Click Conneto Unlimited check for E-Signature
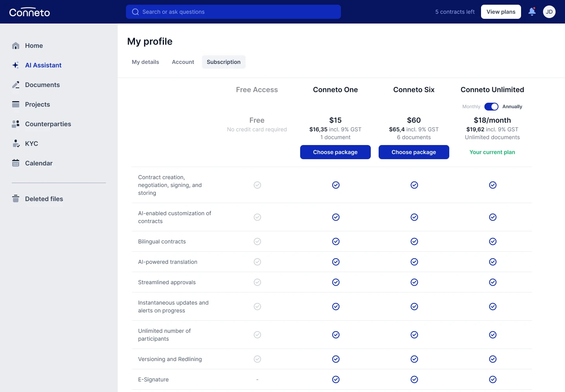Image resolution: width=565 pixels, height=392 pixels. [493, 379]
